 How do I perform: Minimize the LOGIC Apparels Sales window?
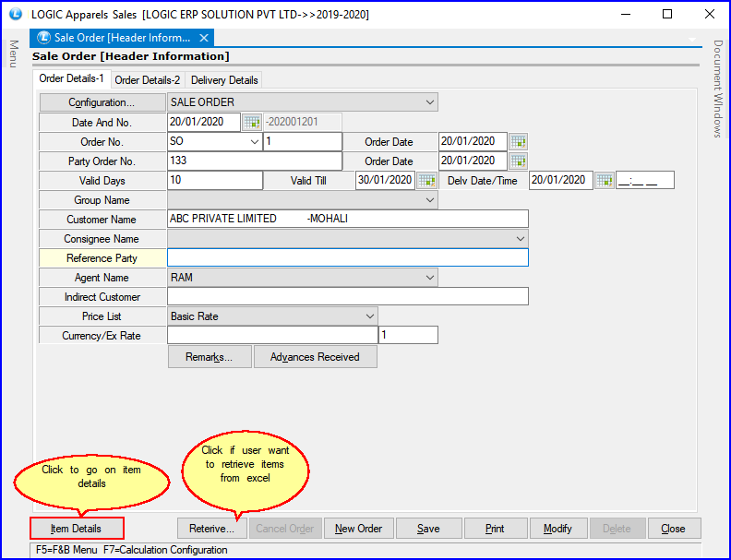pos(626,14)
